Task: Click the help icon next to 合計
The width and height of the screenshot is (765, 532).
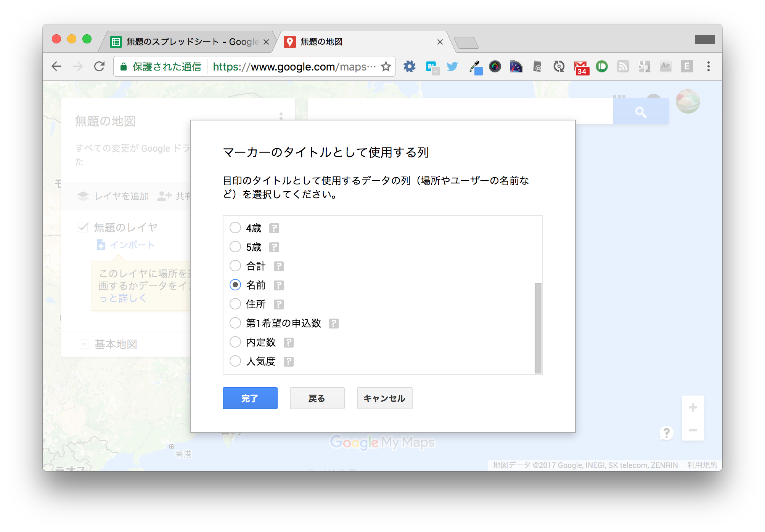Action: point(279,266)
